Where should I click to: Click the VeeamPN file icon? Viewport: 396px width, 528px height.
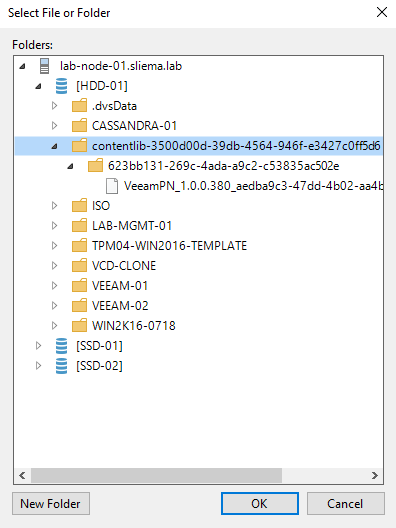(112, 186)
